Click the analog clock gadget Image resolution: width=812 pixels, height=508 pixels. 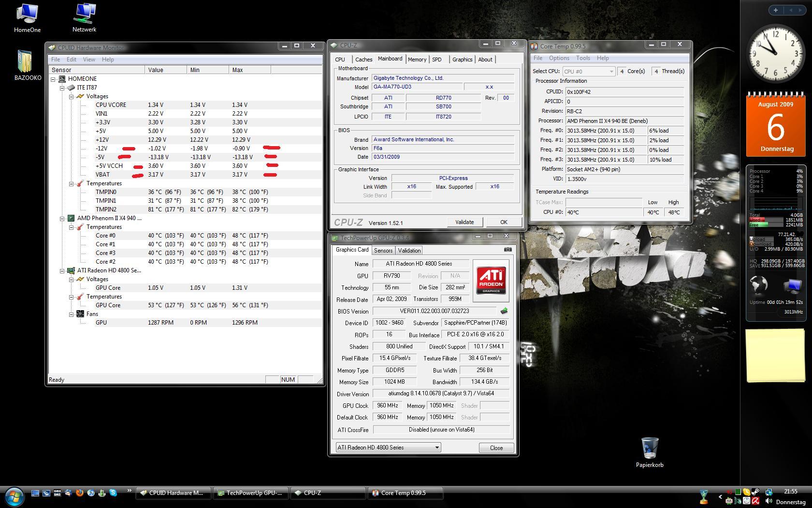tap(775, 53)
